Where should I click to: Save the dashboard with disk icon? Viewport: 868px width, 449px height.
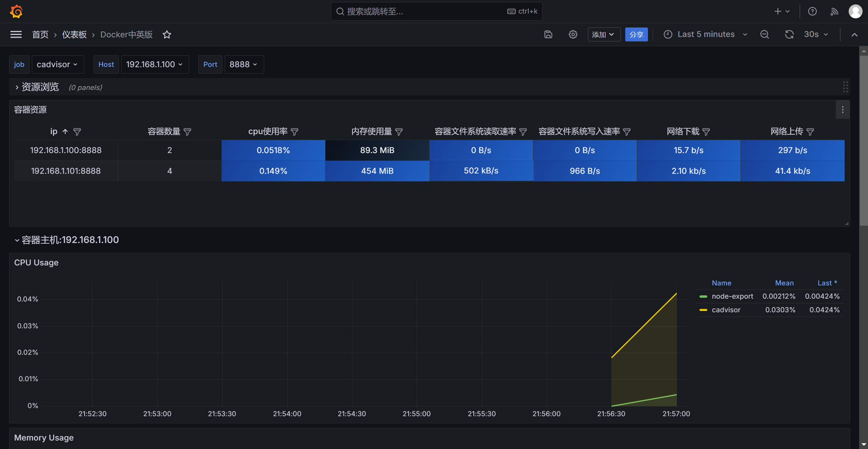[548, 34]
